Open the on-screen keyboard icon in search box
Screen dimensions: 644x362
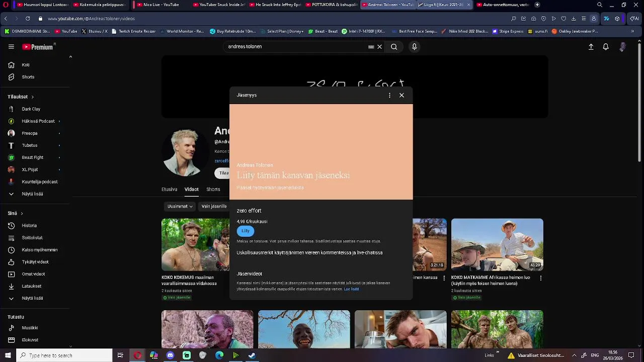point(371,47)
